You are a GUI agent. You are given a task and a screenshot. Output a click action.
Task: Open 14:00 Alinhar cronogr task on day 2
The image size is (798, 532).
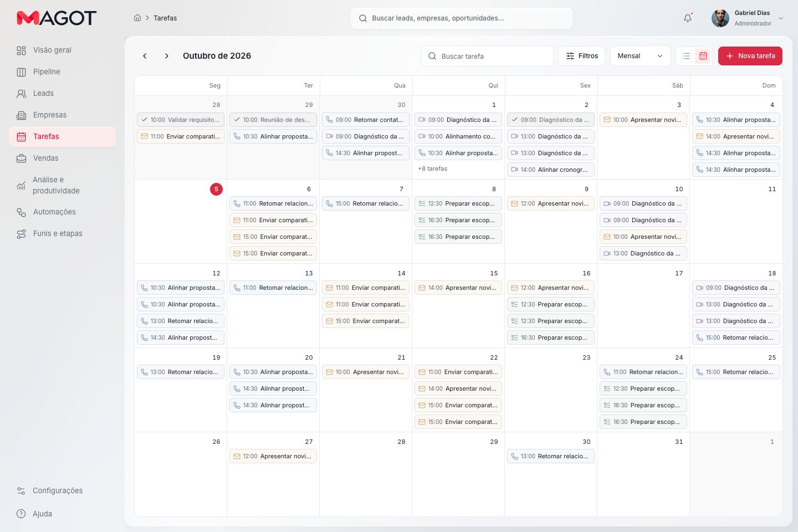(551, 170)
